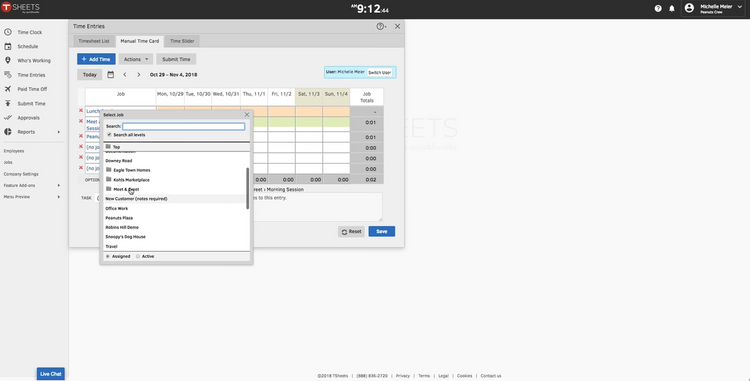Image resolution: width=750 pixels, height=381 pixels.
Task: Select the Active radio button
Action: pyautogui.click(x=138, y=256)
